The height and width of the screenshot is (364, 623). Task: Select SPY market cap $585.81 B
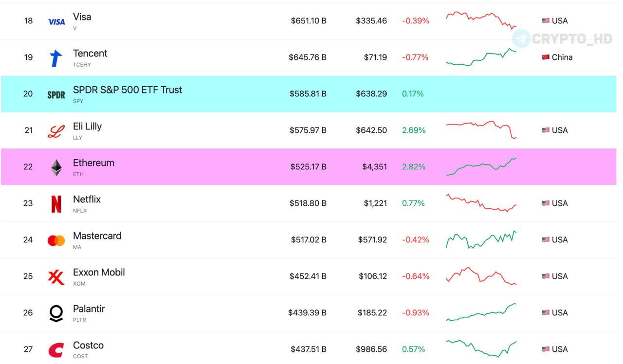[308, 93]
